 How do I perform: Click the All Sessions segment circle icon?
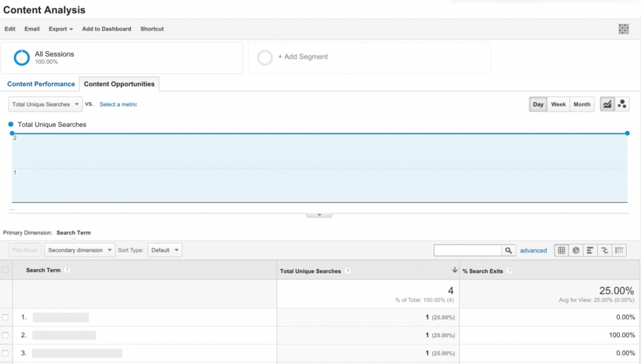click(22, 58)
